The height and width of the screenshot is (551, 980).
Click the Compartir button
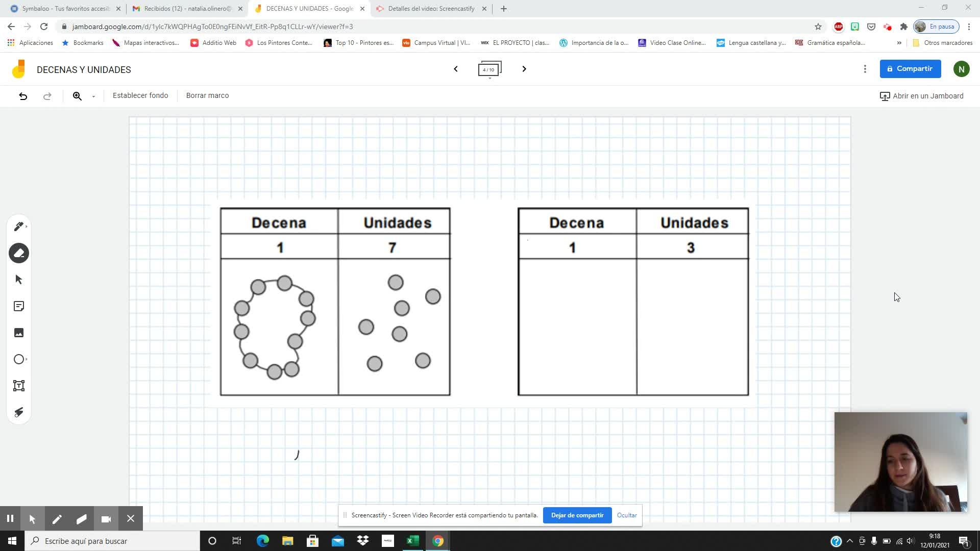coord(910,69)
